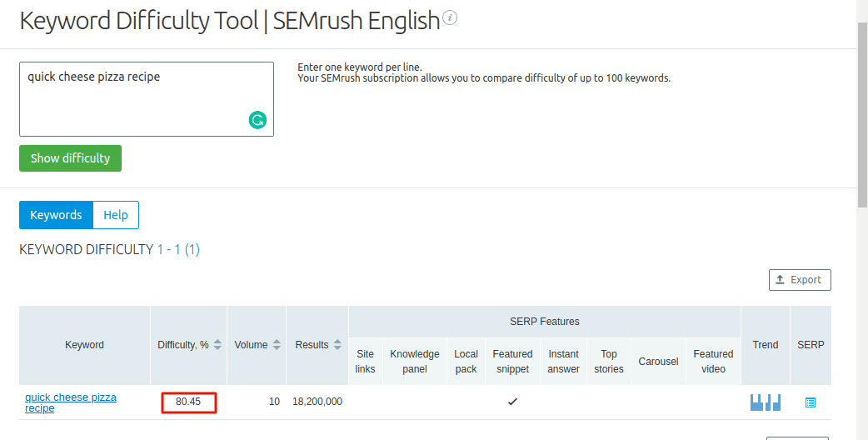Sort by Results column arrows
This screenshot has width=868, height=440.
click(337, 345)
